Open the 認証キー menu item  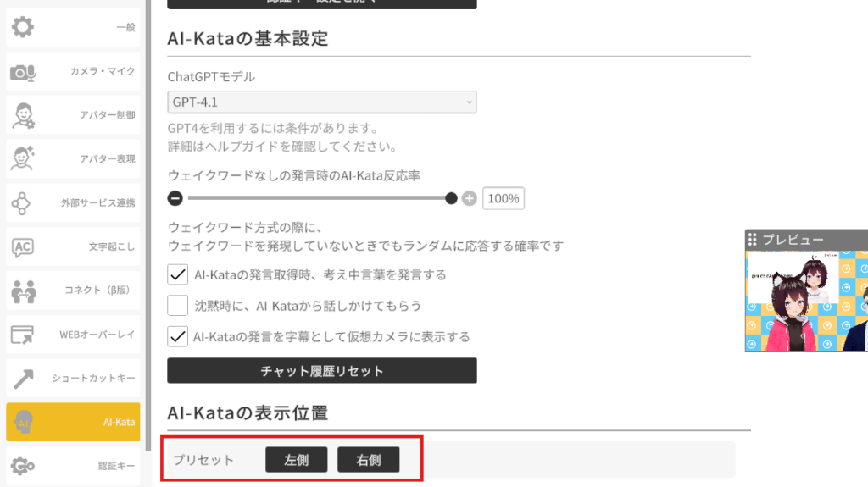[73, 465]
